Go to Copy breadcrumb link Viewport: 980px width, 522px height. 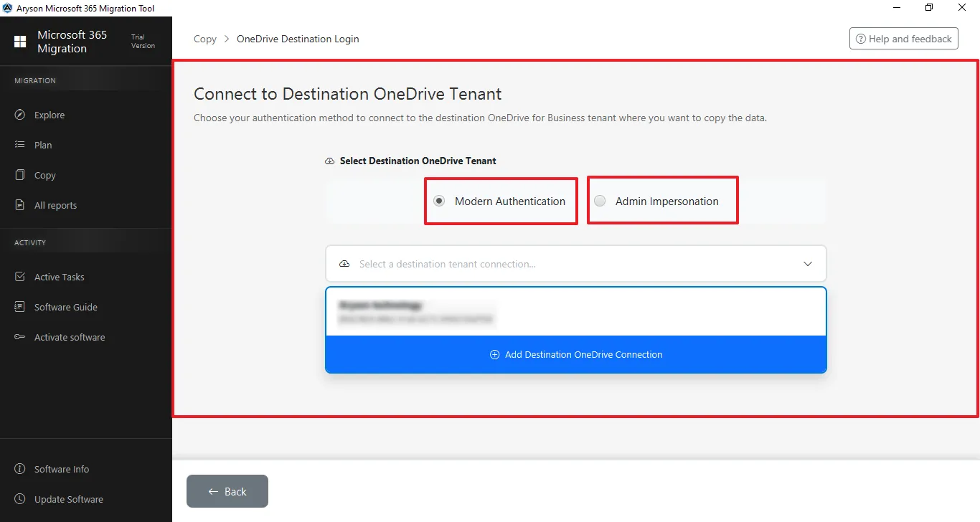coord(205,39)
